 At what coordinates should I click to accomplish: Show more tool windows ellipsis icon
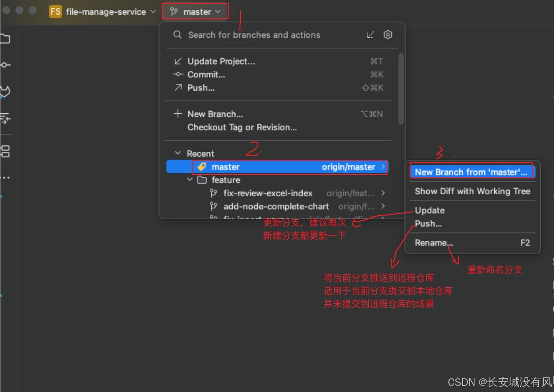coord(5,177)
